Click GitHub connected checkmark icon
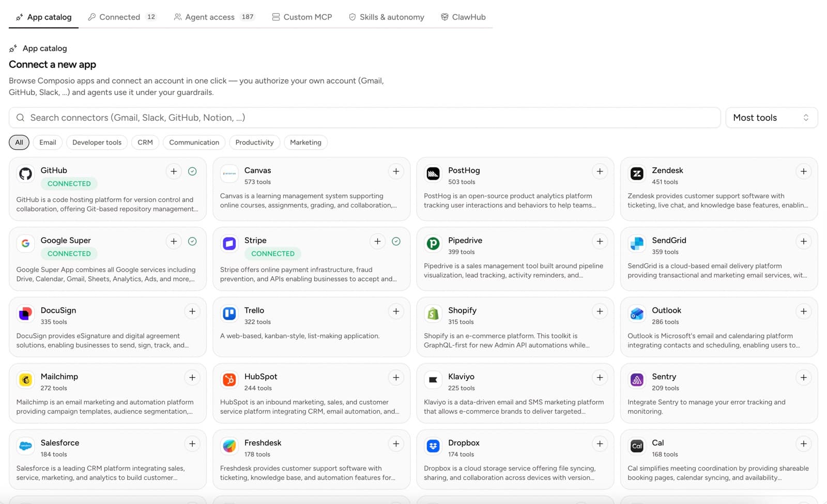Viewport: 827px width, 504px height. (192, 171)
